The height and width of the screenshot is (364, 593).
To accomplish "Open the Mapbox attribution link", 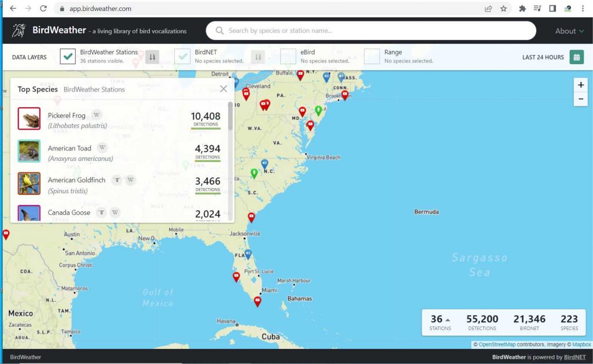I will [x=581, y=344].
